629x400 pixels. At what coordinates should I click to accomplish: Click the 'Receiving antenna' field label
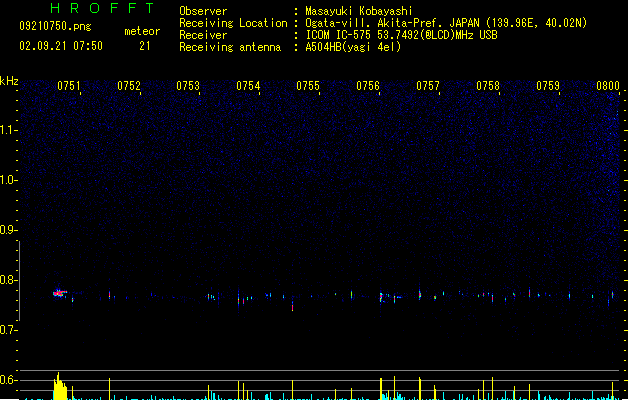(230, 47)
